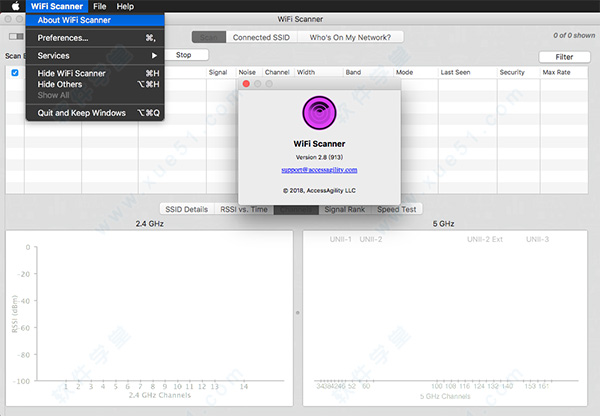Sort by the Security column header
The width and height of the screenshot is (600, 416).
pyautogui.click(x=512, y=72)
